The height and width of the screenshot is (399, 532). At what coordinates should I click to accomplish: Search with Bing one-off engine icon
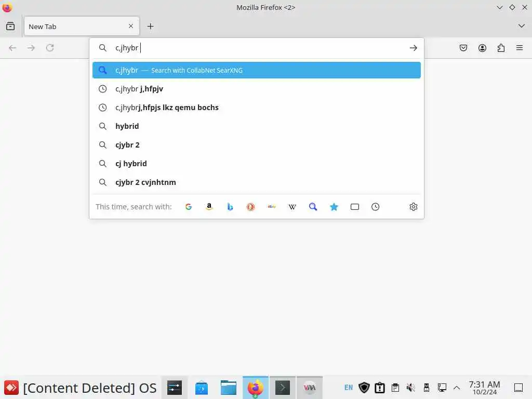pos(230,207)
